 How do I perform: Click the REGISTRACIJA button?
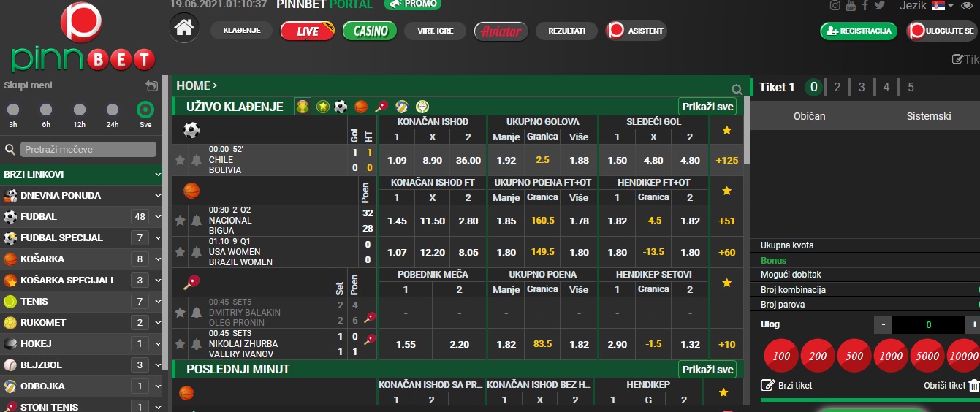859,31
